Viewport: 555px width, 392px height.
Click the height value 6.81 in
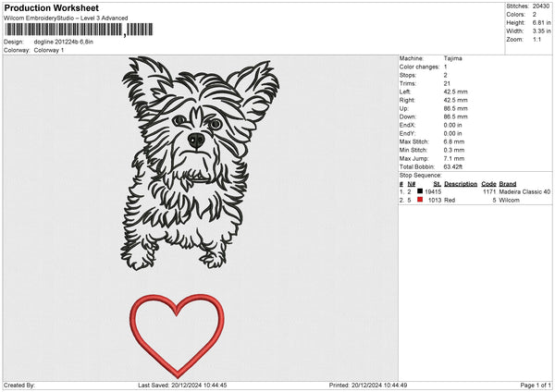pos(541,22)
